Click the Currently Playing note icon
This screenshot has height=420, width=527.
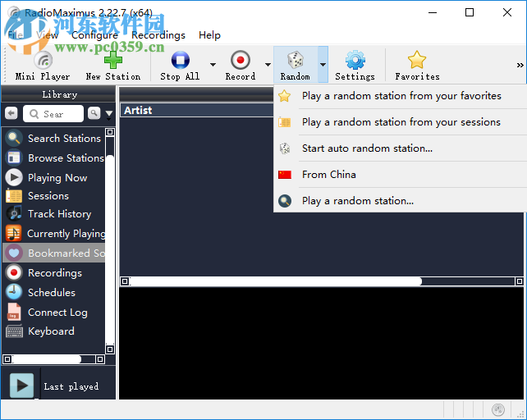[14, 233]
